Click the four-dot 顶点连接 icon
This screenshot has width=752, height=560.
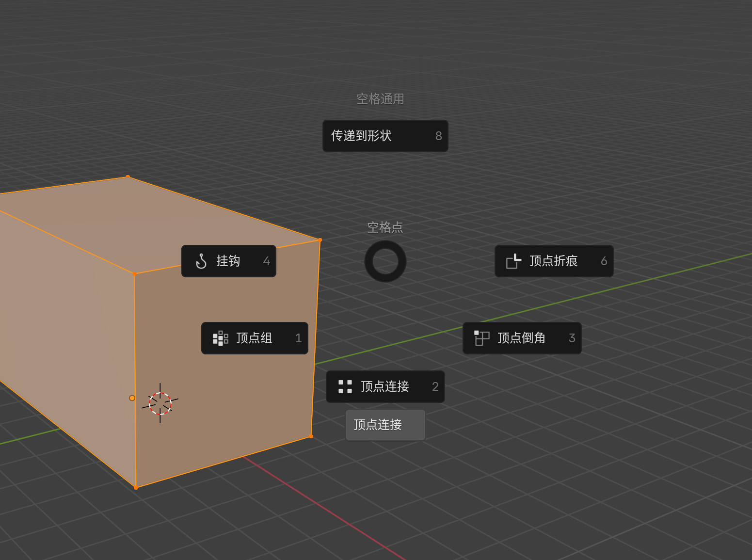point(345,386)
